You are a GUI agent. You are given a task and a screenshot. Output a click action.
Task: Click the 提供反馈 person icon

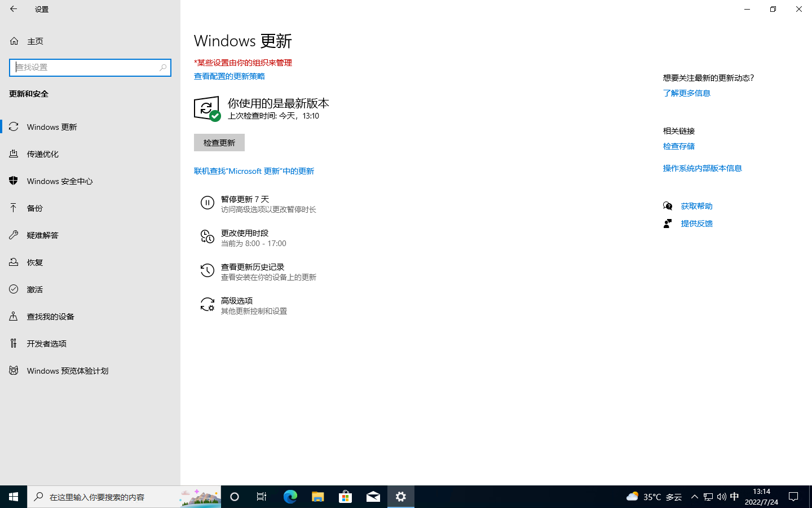(x=668, y=224)
